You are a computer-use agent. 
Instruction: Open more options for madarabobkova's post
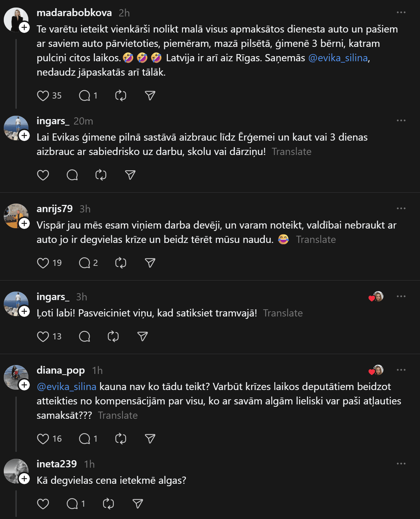pos(401,13)
